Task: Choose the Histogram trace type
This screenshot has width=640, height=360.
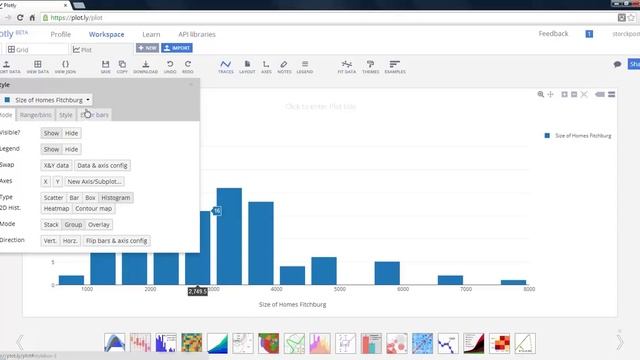Action: [x=116, y=198]
